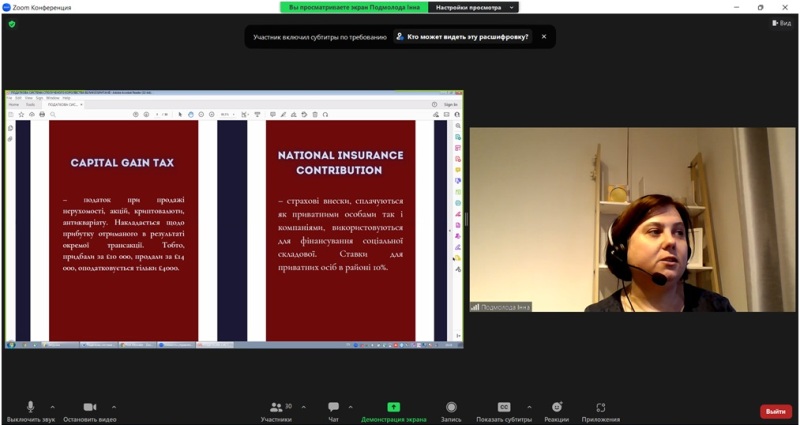Click the green Демонстрация экрана share icon
Viewport: 800px width, 425px height.
(x=393, y=408)
